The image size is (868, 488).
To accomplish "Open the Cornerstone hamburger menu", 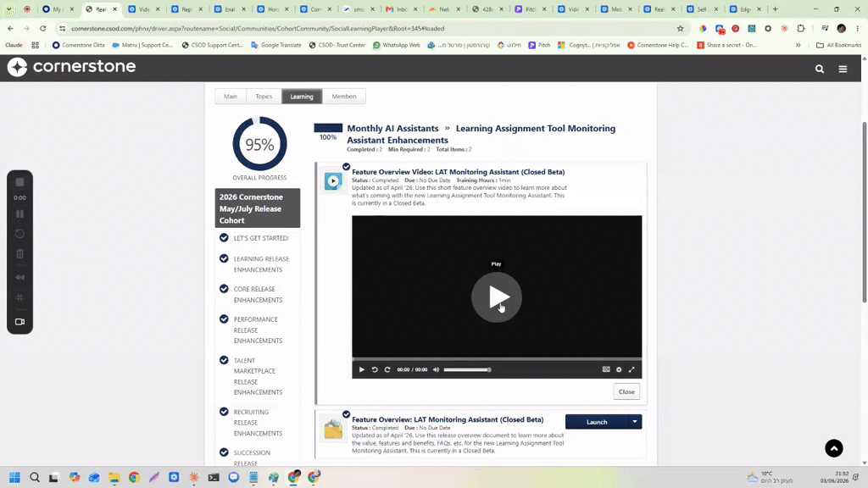I will (x=843, y=69).
